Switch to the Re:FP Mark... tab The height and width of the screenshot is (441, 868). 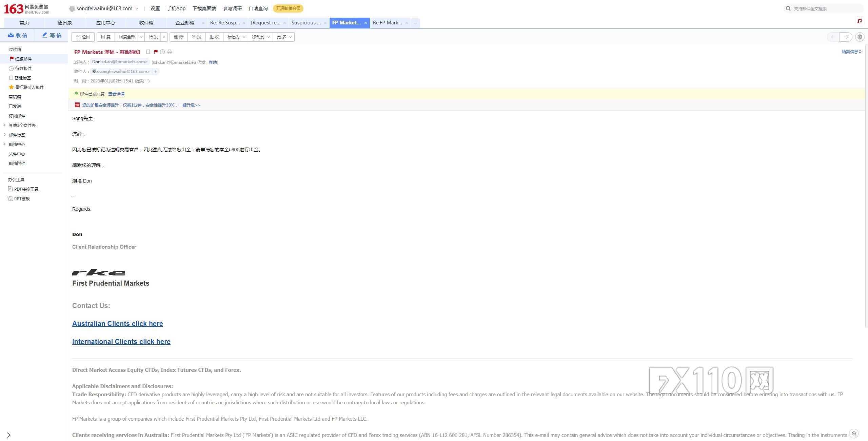388,23
